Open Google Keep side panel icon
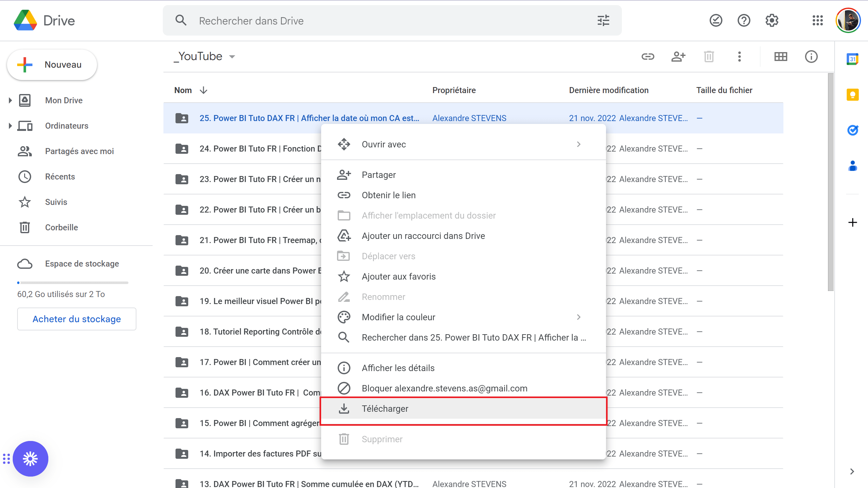 [852, 95]
